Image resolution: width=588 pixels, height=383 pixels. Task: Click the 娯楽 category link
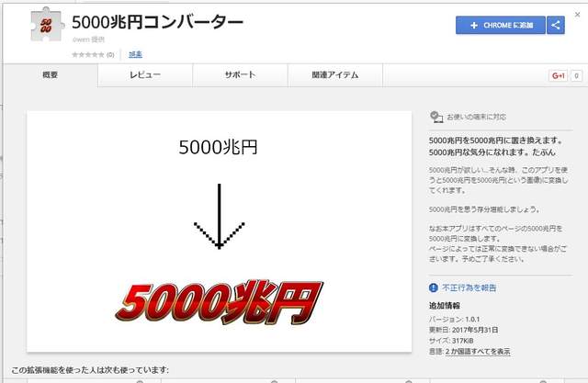(135, 54)
